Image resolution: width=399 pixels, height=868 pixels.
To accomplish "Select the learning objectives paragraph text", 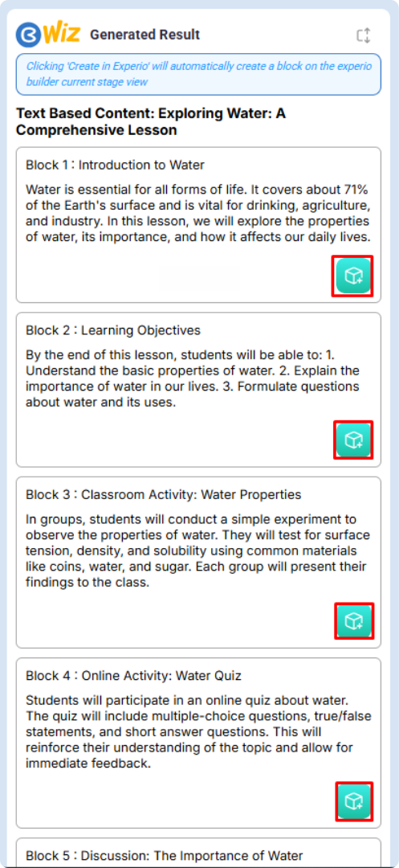I will [x=193, y=379].
